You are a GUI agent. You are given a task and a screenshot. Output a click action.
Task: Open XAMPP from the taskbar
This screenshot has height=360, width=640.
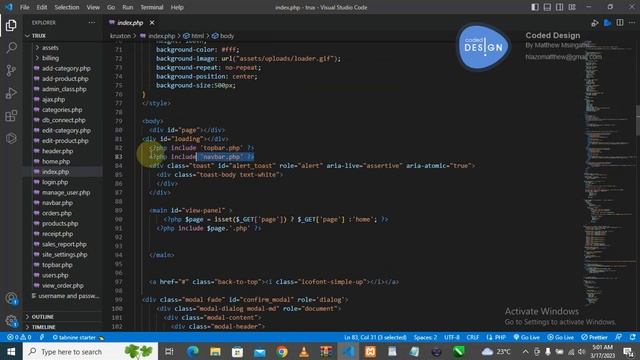coord(370,351)
